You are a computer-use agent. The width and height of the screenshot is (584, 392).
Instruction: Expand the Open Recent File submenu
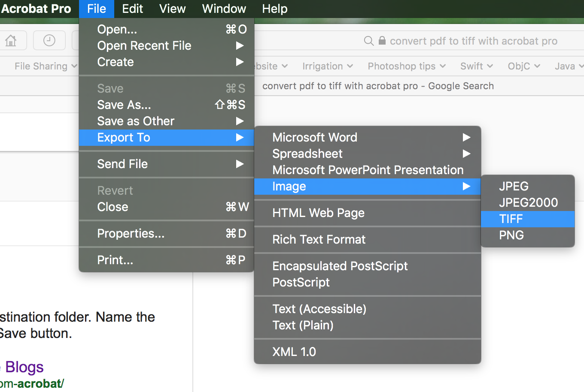pos(144,45)
